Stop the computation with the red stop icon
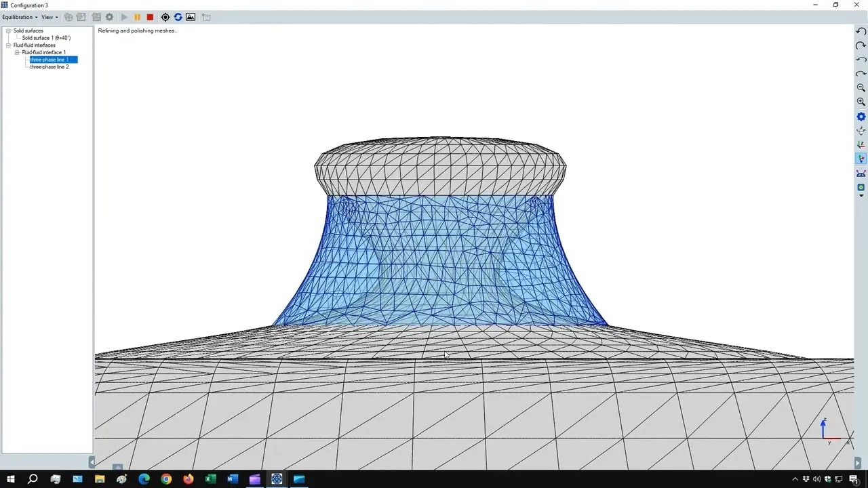Viewport: 868px width, 488px height. (150, 17)
